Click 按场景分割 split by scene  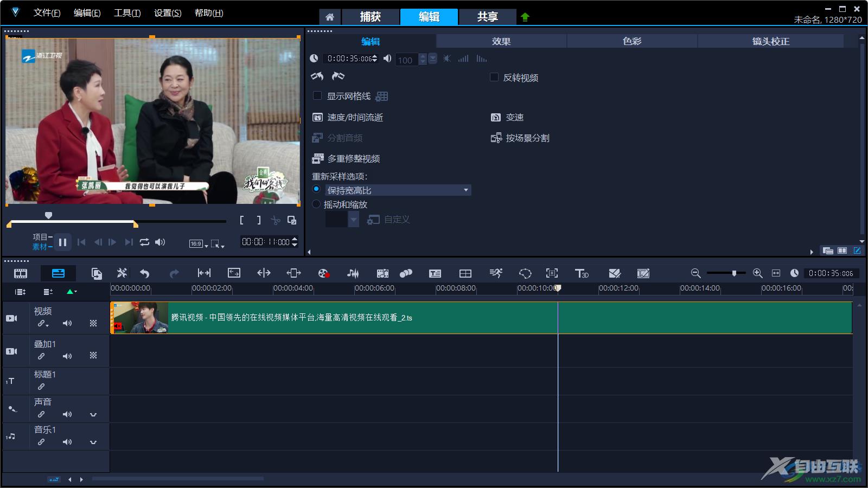[x=520, y=138]
